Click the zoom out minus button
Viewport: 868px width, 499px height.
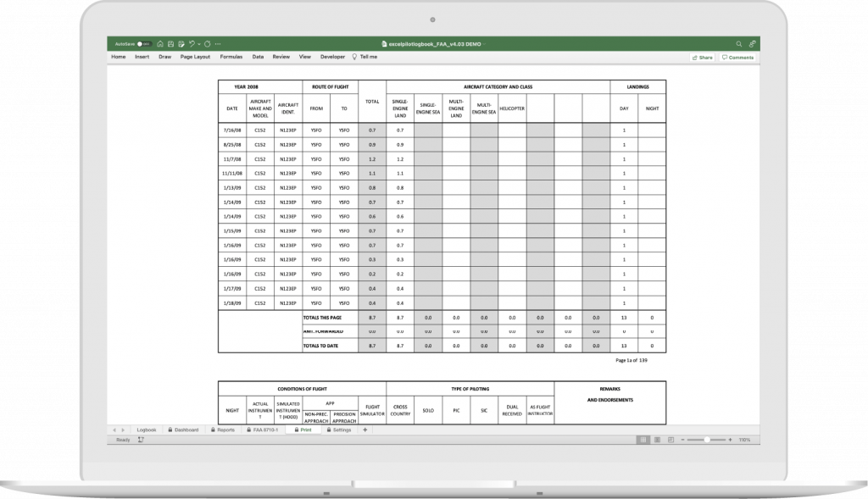pyautogui.click(x=682, y=440)
